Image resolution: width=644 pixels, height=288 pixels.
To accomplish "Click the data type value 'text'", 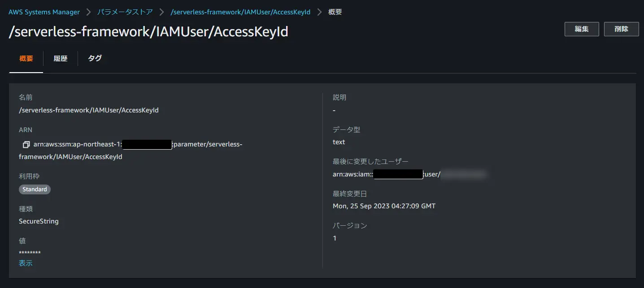I will pos(339,142).
